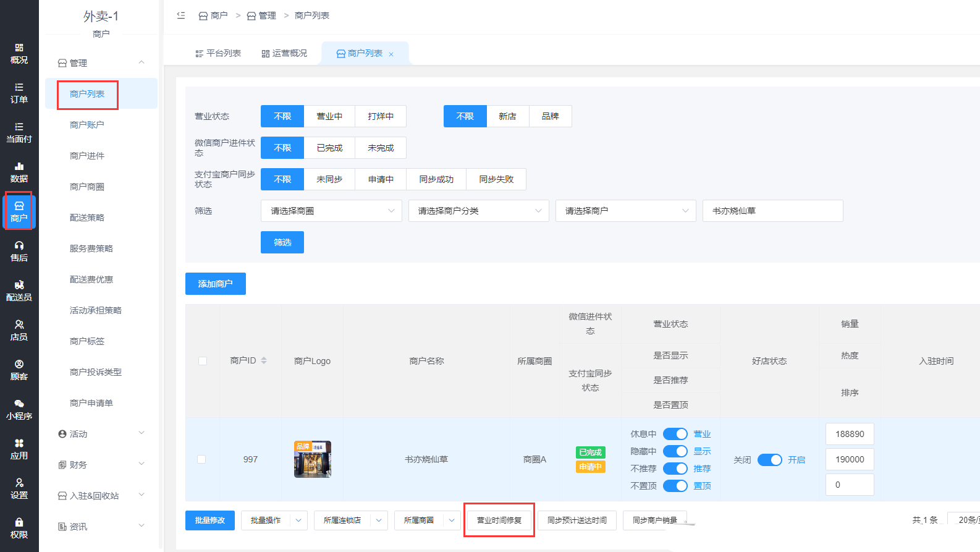Go to 订单 orders in sidebar
The height and width of the screenshot is (552, 980).
(19, 93)
